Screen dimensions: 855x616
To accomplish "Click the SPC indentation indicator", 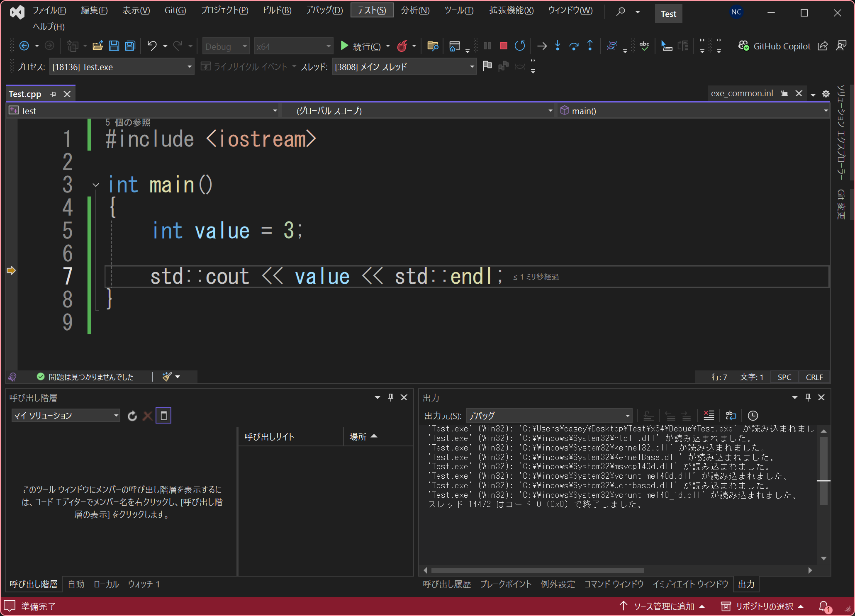I will (x=784, y=377).
